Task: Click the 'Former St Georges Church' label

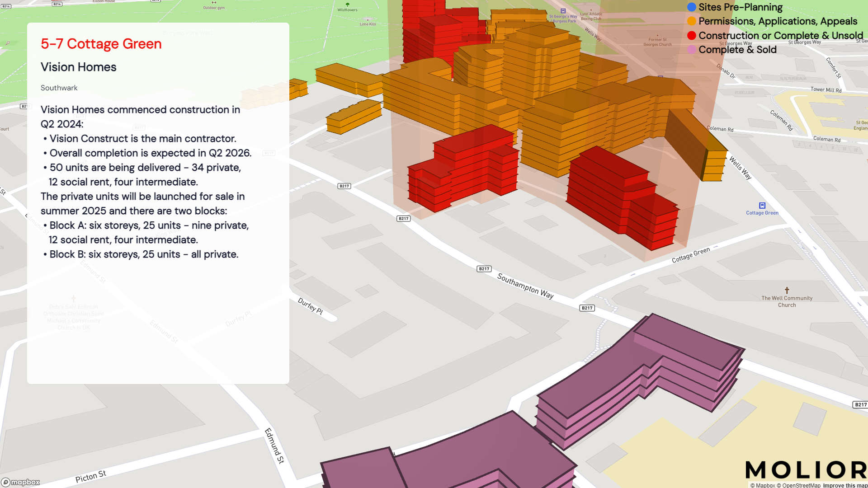Action: click(x=658, y=42)
